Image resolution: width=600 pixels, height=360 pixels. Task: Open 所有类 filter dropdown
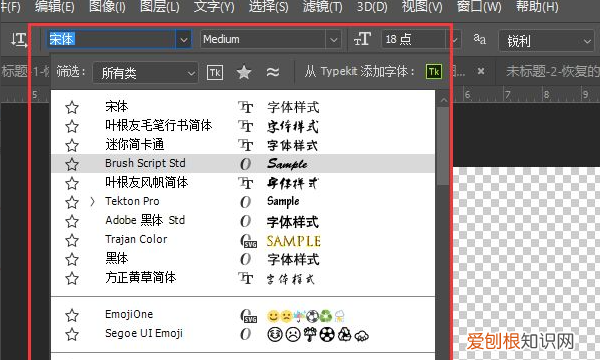[145, 72]
